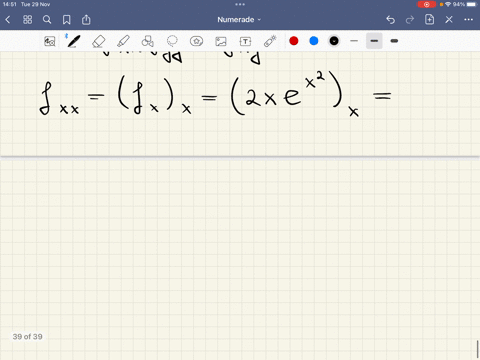The image size is (480, 360).
Task: Select the Text box tool
Action: coord(245,41)
